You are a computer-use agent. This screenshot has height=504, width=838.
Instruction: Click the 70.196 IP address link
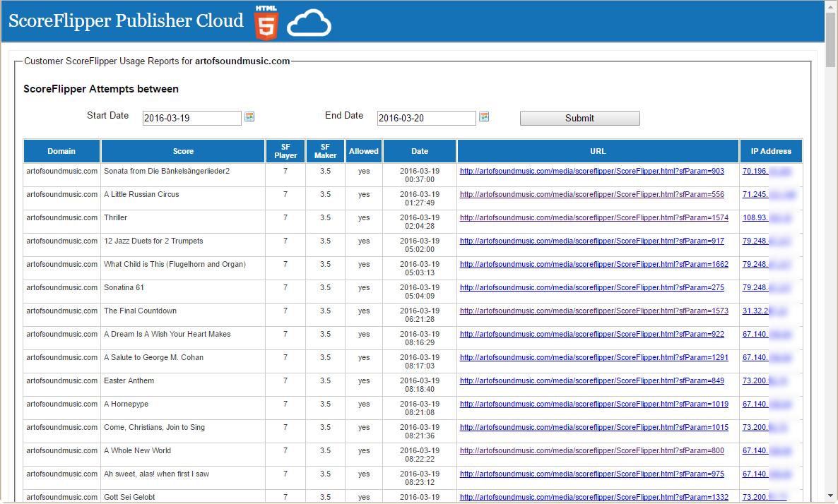pyautogui.click(x=767, y=172)
